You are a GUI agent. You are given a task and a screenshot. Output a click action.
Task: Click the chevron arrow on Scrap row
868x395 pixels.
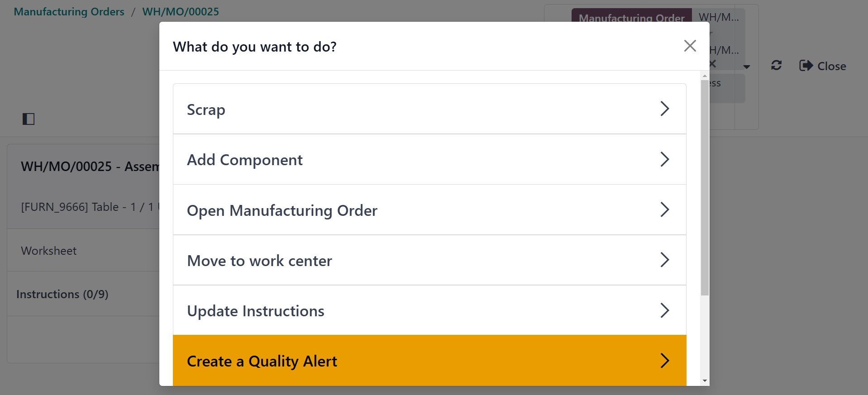click(x=664, y=109)
